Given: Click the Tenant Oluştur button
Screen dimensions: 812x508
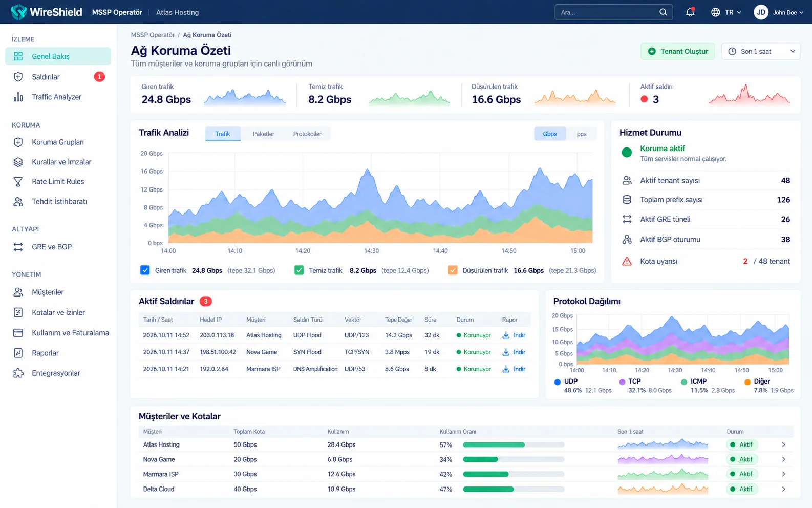Looking at the screenshot, I should [678, 51].
